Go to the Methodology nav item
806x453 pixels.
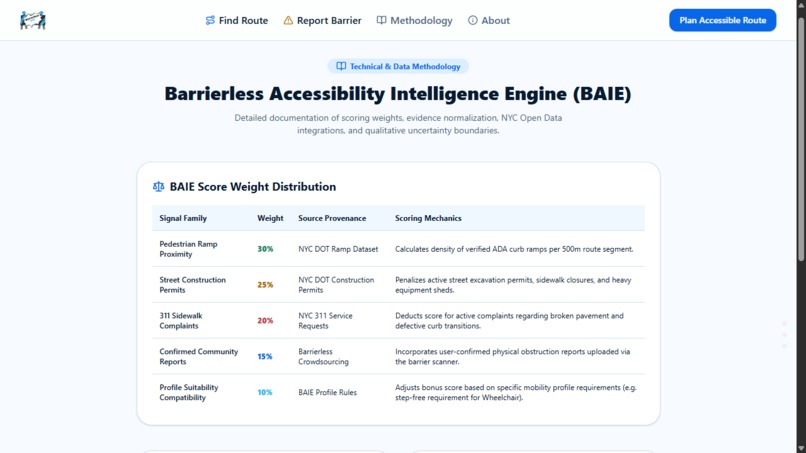414,21
